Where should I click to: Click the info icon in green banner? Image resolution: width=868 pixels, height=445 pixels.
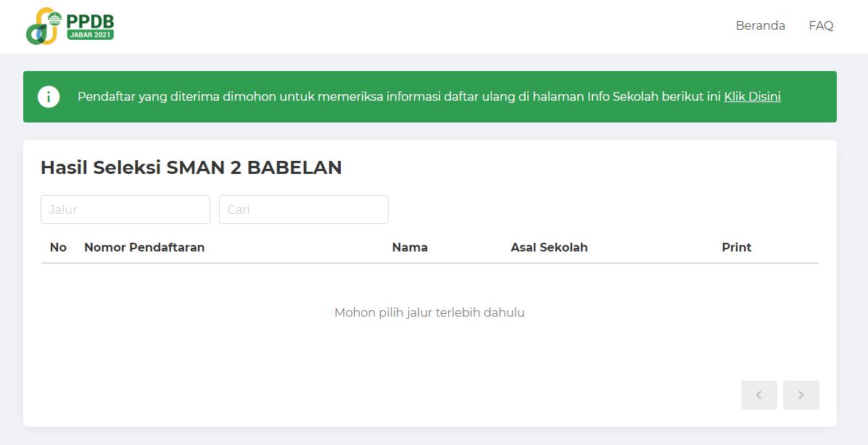pyautogui.click(x=49, y=96)
